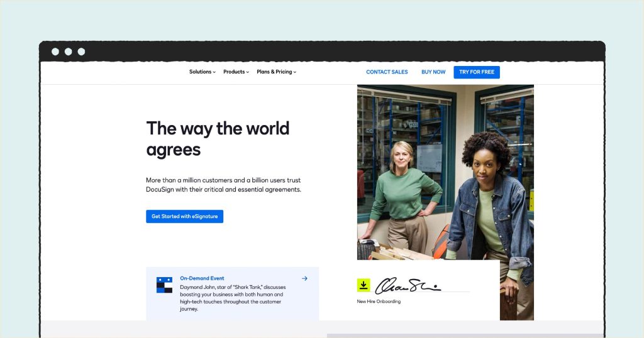Click the More than a million customers paragraph
The image size is (644, 338).
[x=223, y=185]
